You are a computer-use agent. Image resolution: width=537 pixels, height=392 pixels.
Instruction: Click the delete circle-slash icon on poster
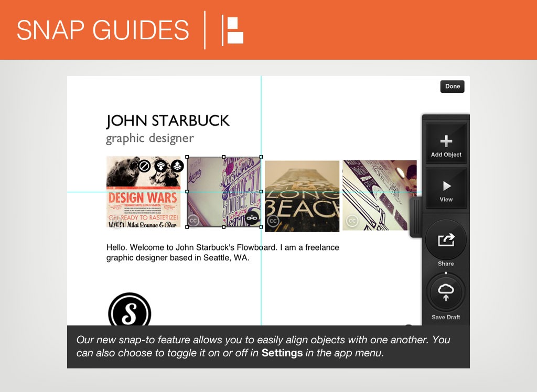[144, 166]
